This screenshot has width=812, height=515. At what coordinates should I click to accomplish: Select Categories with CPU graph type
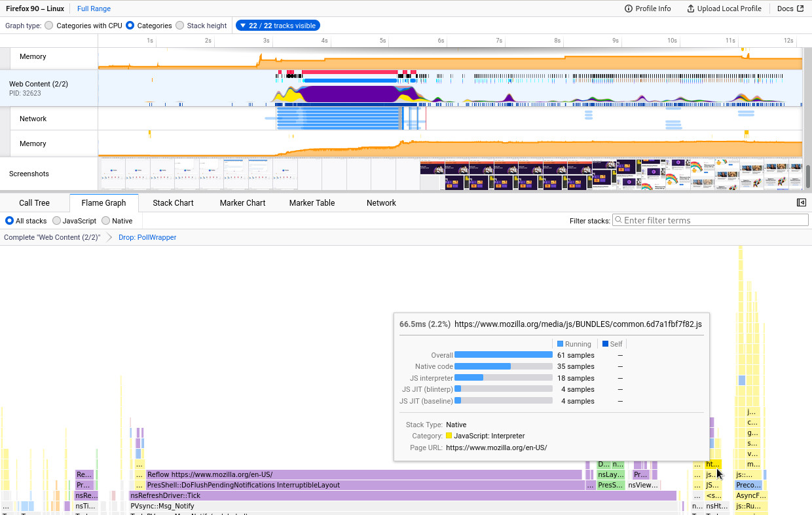pyautogui.click(x=49, y=26)
